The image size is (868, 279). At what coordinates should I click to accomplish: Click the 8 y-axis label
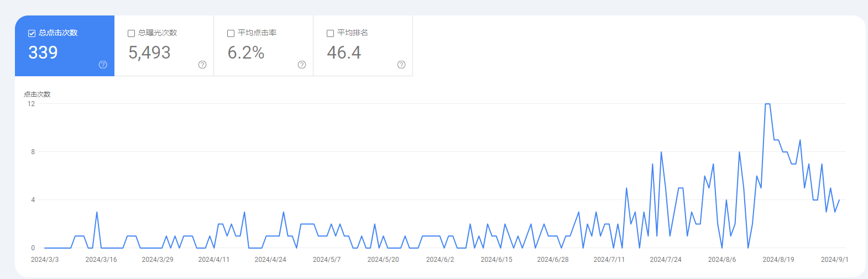[x=33, y=152]
